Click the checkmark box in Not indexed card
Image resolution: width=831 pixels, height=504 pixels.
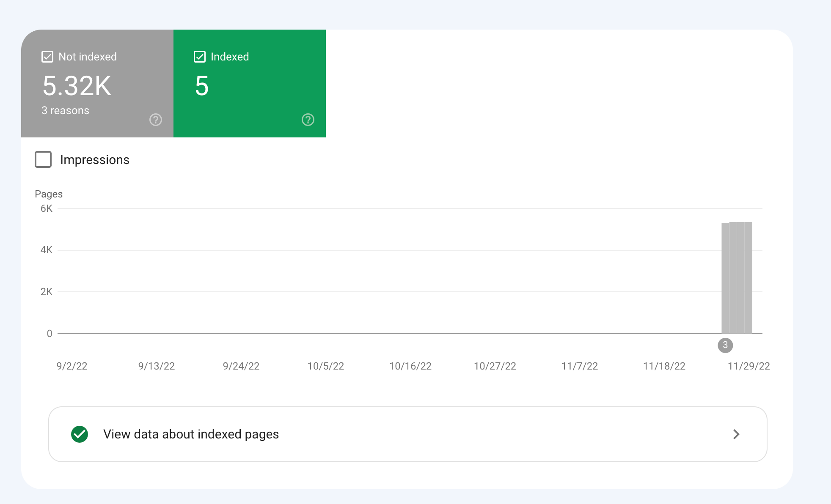(x=47, y=56)
